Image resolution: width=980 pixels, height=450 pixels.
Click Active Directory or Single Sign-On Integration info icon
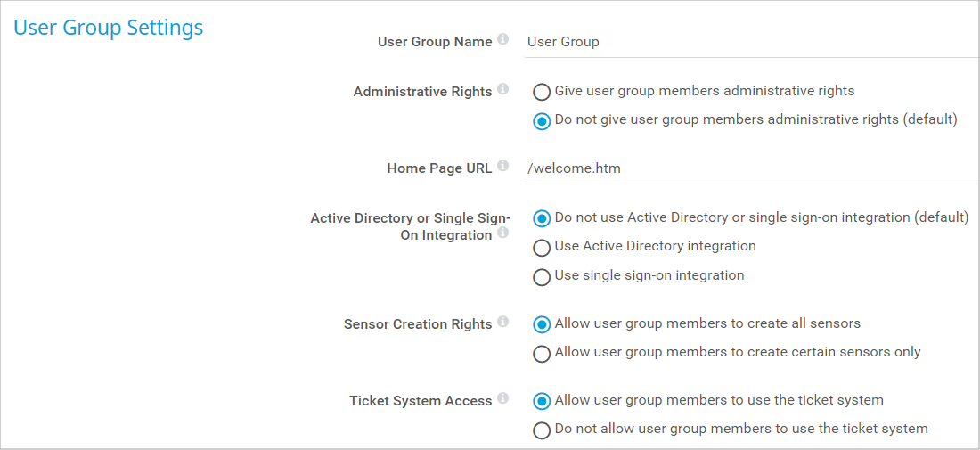pyautogui.click(x=503, y=233)
